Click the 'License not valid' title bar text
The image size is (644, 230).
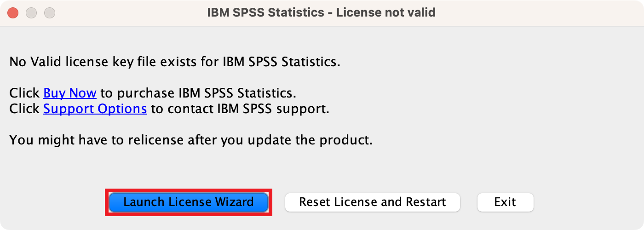coord(385,12)
